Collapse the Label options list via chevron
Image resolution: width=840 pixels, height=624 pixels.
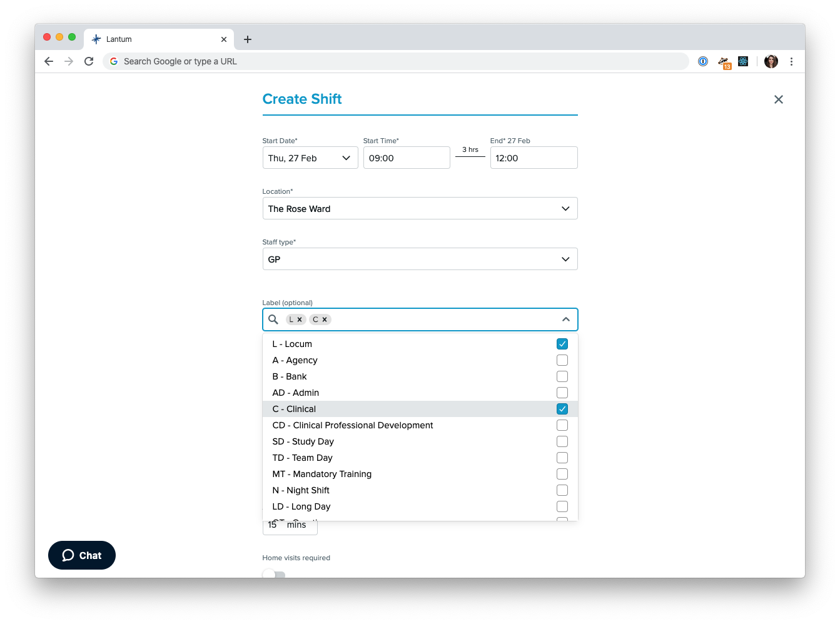[565, 320]
